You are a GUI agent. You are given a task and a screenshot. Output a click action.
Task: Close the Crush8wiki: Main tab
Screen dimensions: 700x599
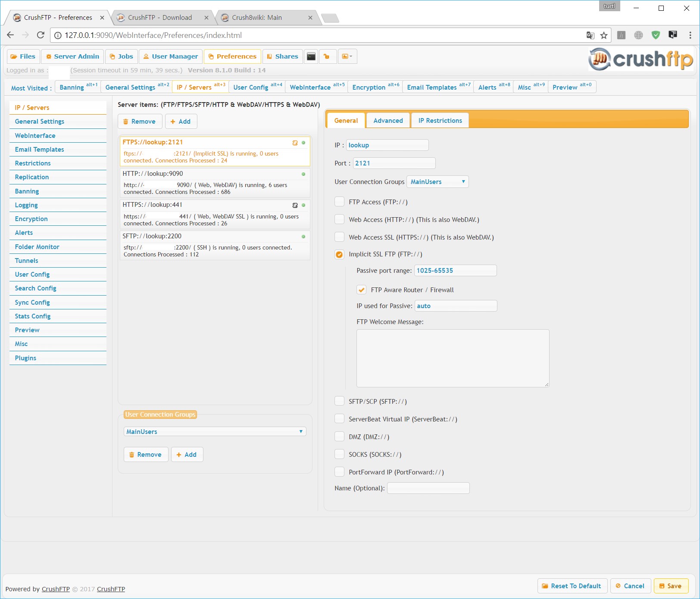pyautogui.click(x=310, y=18)
